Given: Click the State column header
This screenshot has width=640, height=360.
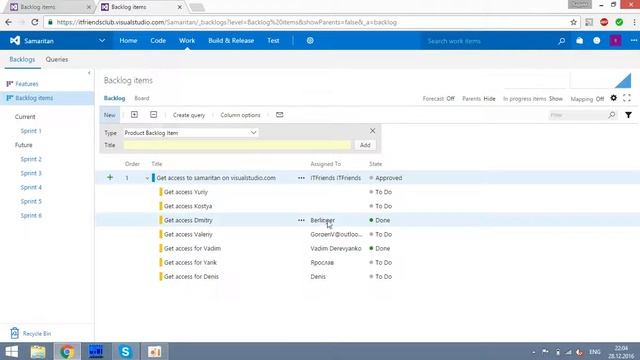Looking at the screenshot, I should [x=376, y=164].
